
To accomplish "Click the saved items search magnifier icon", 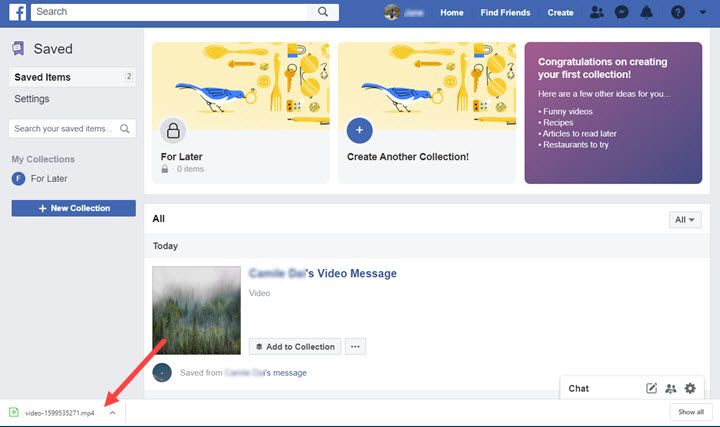I will pyautogui.click(x=124, y=129).
